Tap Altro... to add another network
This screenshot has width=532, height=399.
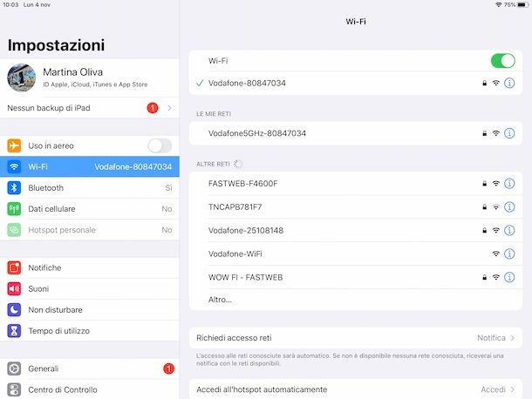click(x=356, y=300)
